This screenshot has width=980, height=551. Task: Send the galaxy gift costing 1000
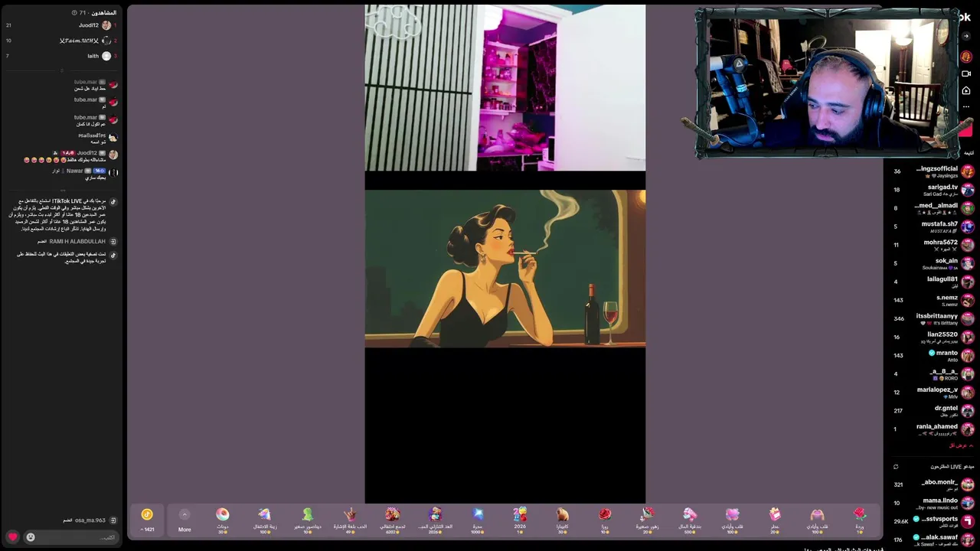[x=477, y=519]
